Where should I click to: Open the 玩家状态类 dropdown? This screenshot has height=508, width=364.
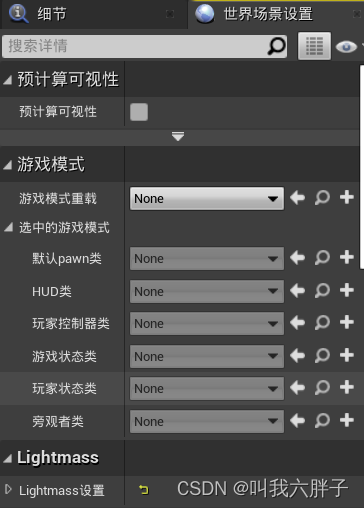click(x=207, y=389)
